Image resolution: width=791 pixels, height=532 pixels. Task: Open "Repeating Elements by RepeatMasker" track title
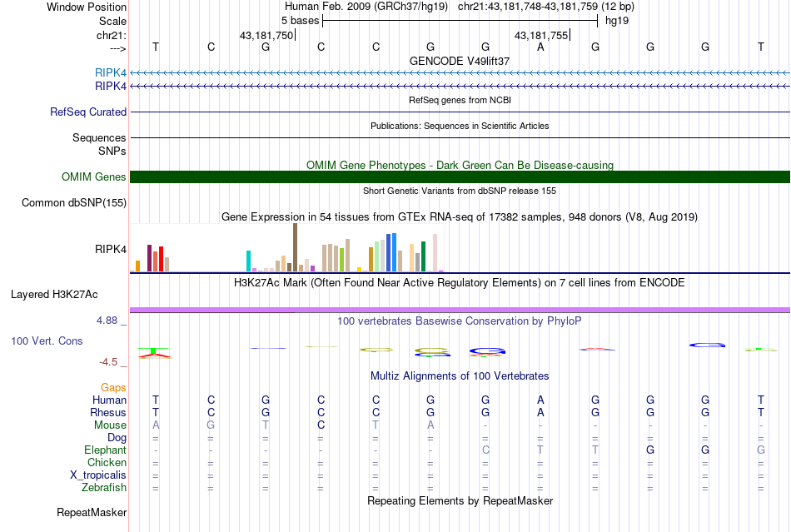click(x=460, y=500)
